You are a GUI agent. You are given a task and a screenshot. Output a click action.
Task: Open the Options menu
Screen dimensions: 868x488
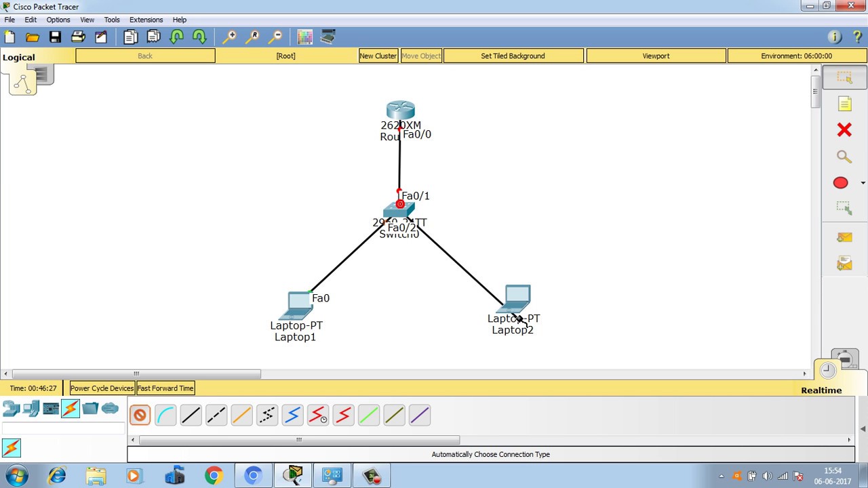(x=58, y=20)
